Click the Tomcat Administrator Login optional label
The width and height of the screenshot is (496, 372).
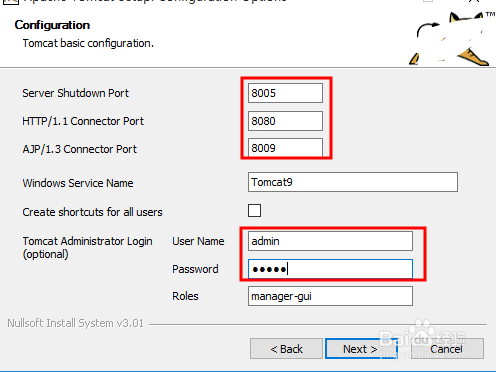click(x=87, y=247)
